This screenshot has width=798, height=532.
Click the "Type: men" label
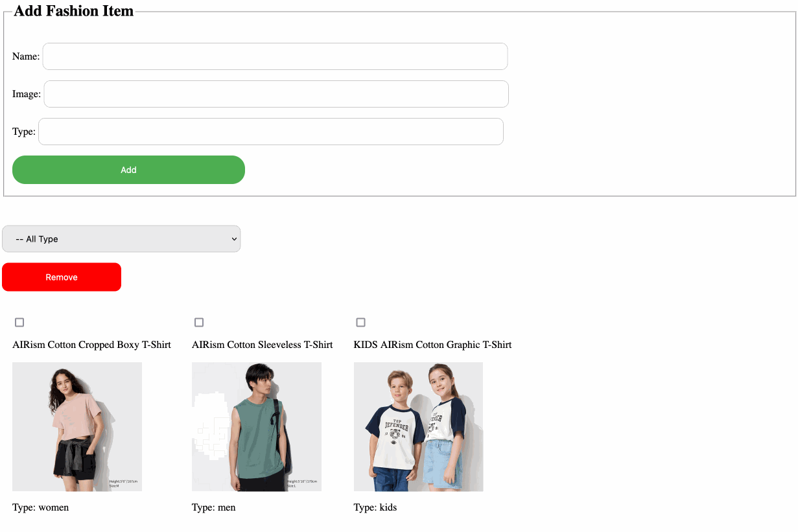[x=214, y=507]
